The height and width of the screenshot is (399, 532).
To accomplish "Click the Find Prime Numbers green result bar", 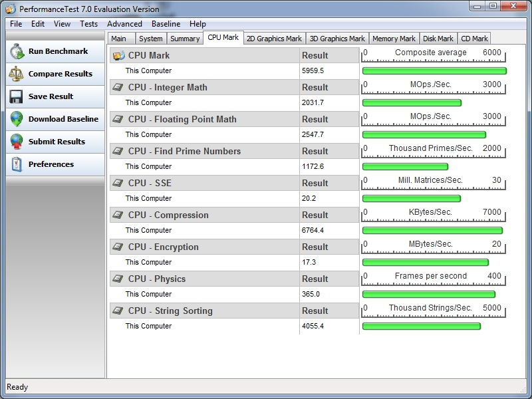I will click(x=405, y=167).
